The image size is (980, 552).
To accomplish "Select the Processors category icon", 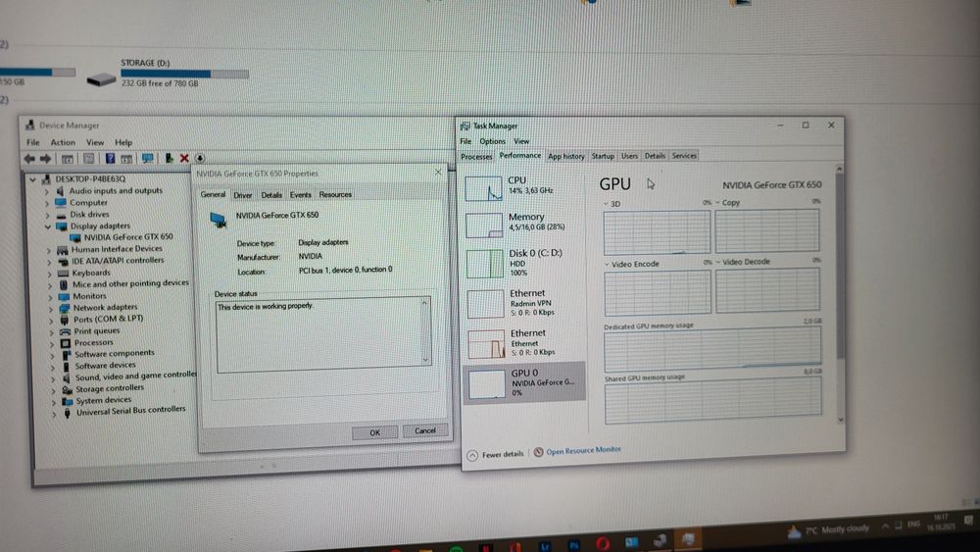I will pyautogui.click(x=65, y=343).
